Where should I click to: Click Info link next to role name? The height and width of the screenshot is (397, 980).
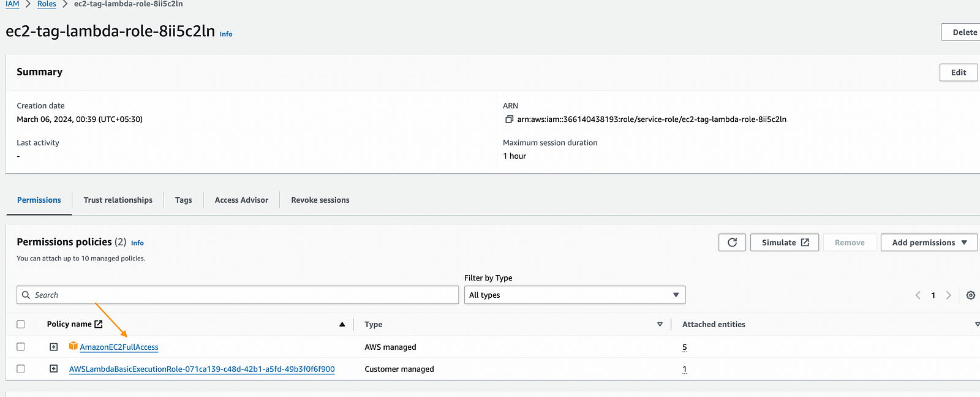point(226,34)
